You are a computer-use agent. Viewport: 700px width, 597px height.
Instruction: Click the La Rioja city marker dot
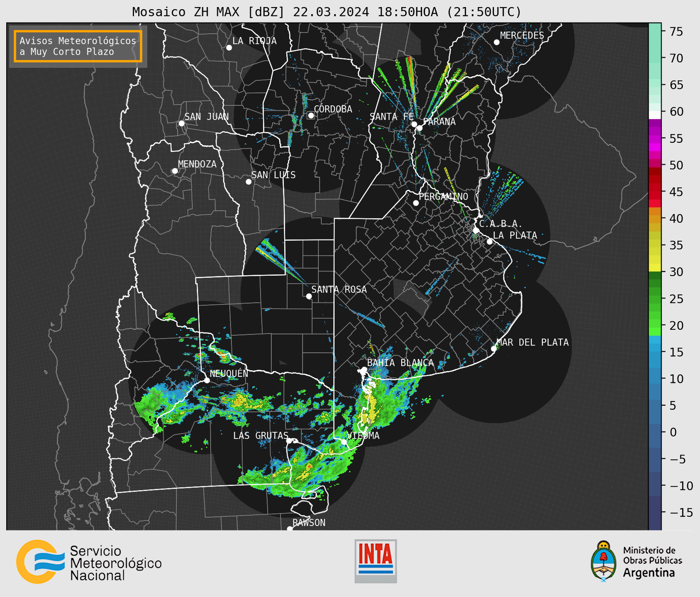[229, 48]
